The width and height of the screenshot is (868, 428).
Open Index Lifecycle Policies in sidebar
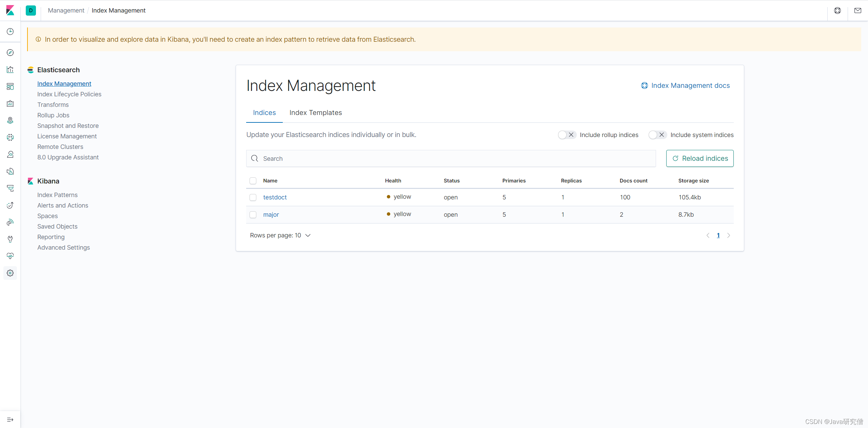click(69, 94)
